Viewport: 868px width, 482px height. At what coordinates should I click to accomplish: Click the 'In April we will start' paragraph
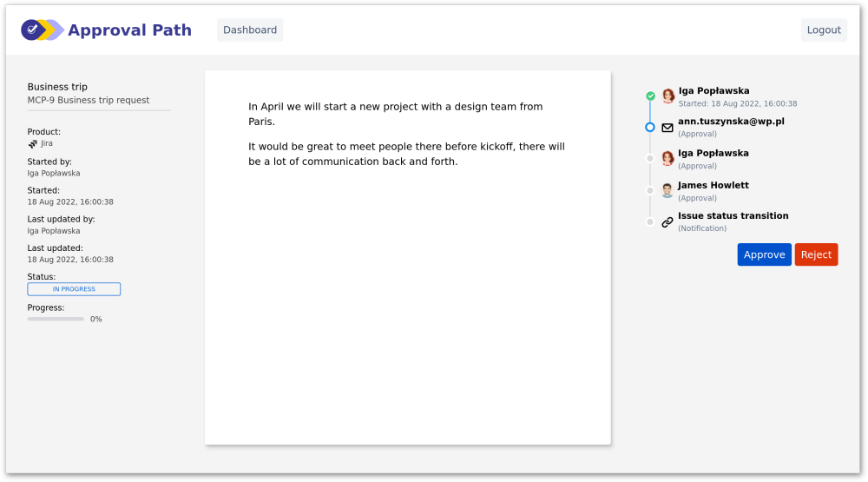(395, 114)
